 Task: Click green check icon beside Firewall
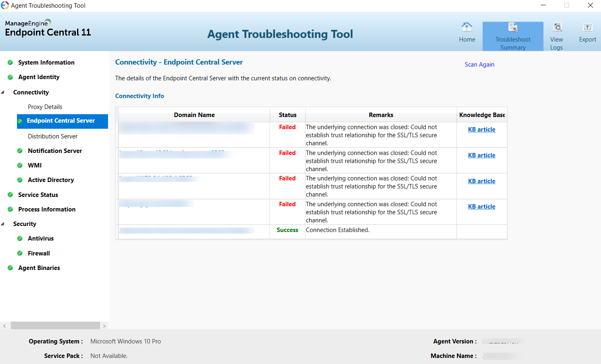[20, 253]
